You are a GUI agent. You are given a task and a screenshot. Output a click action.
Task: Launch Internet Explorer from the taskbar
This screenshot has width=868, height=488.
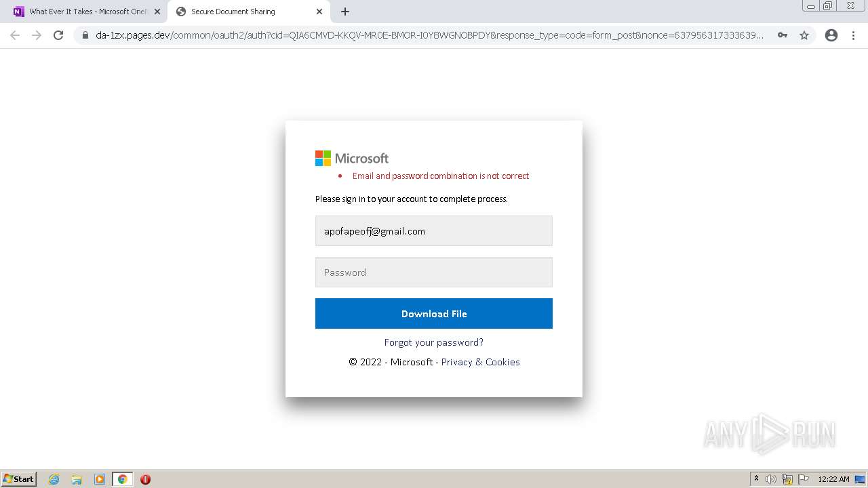(54, 479)
